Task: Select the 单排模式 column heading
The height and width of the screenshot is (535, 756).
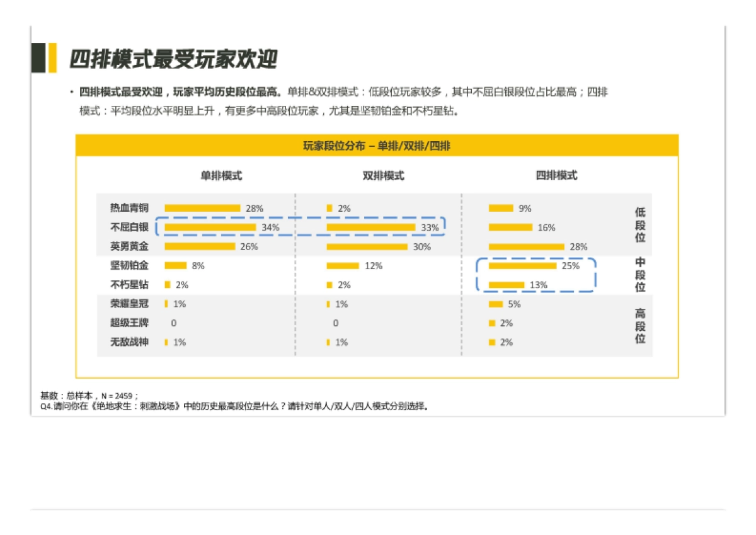Action: pyautogui.click(x=221, y=176)
